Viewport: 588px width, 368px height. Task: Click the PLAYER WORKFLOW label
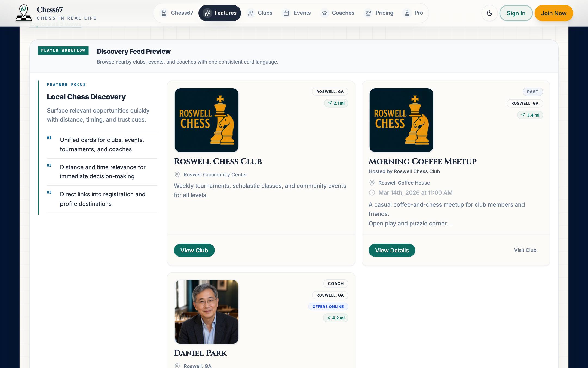tap(63, 50)
